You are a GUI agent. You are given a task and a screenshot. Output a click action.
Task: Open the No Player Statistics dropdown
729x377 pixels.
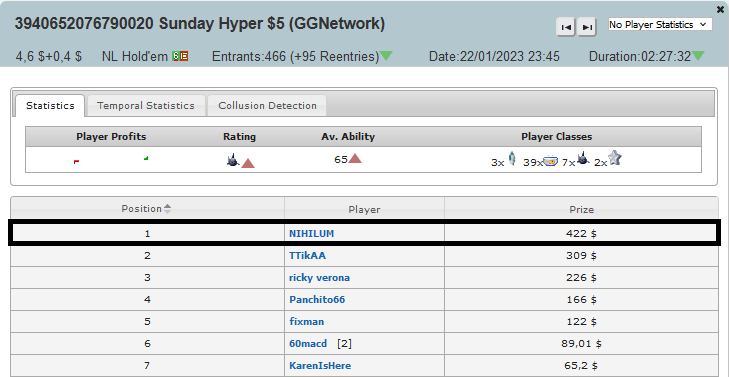coord(660,25)
